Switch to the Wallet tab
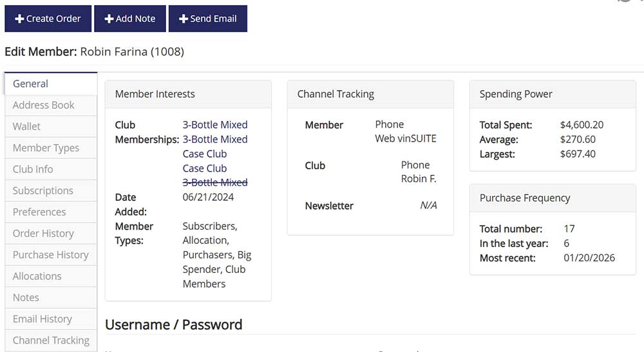 click(x=51, y=126)
